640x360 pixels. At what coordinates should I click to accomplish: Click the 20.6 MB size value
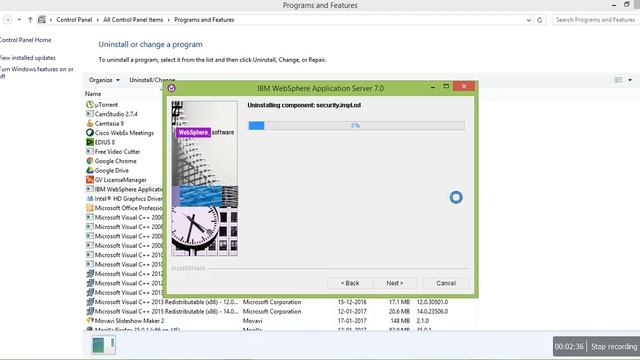click(399, 311)
